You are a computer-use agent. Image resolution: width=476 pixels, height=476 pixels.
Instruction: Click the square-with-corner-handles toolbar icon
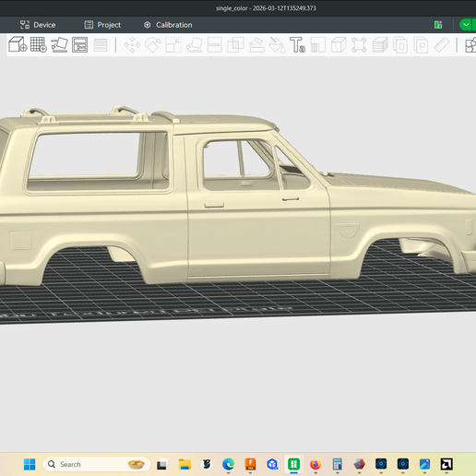tap(359, 45)
